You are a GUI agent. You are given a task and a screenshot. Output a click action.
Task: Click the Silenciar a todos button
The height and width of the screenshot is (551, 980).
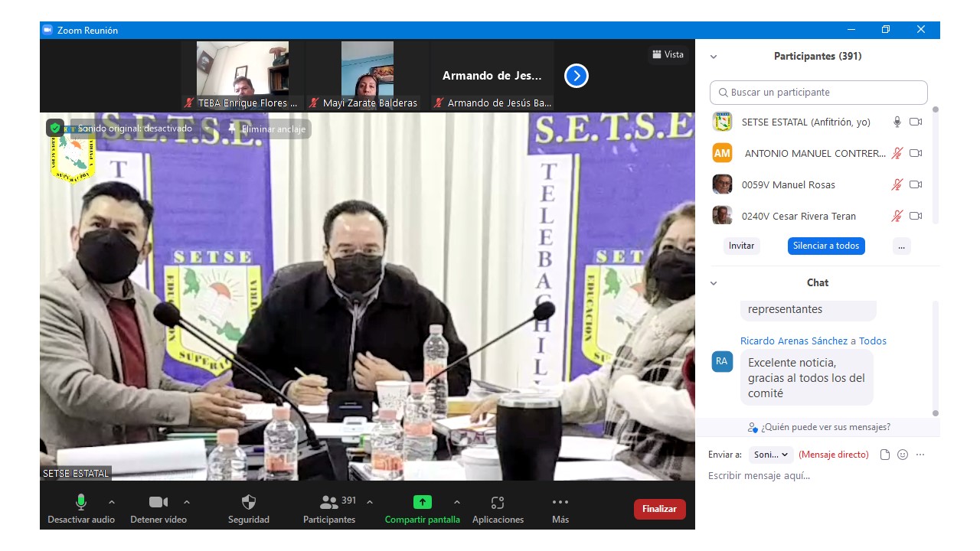[826, 246]
